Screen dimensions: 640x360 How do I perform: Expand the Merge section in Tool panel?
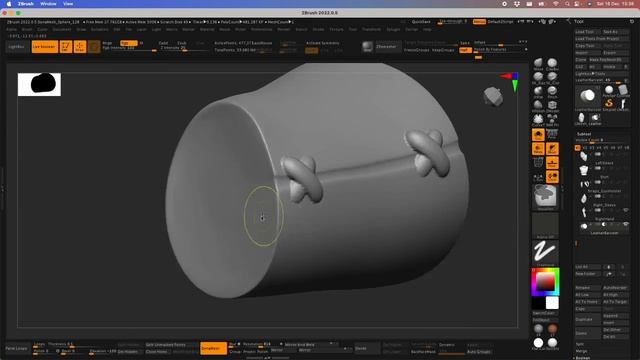pos(581,351)
